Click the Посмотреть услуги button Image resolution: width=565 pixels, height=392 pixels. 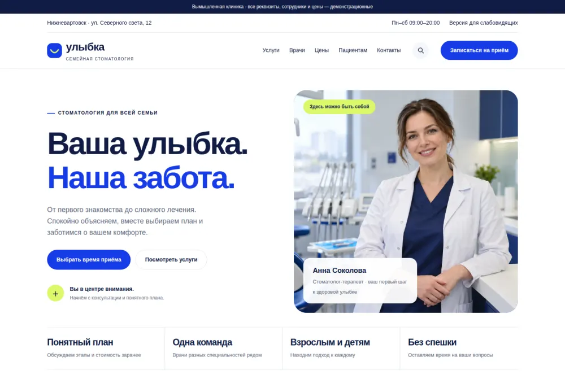171,260
